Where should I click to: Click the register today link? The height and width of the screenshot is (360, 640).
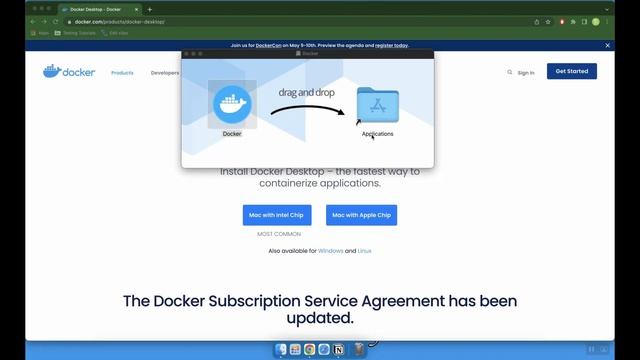point(391,45)
